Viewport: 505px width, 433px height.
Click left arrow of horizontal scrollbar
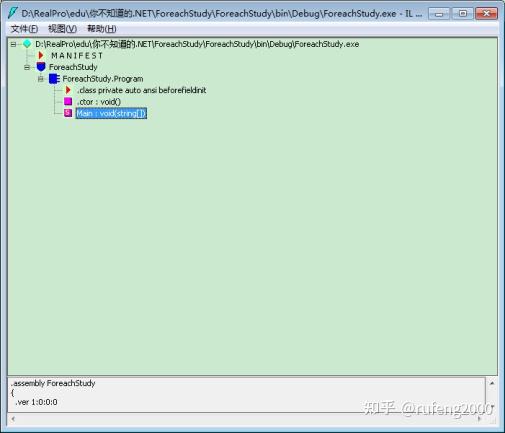coord(13,419)
